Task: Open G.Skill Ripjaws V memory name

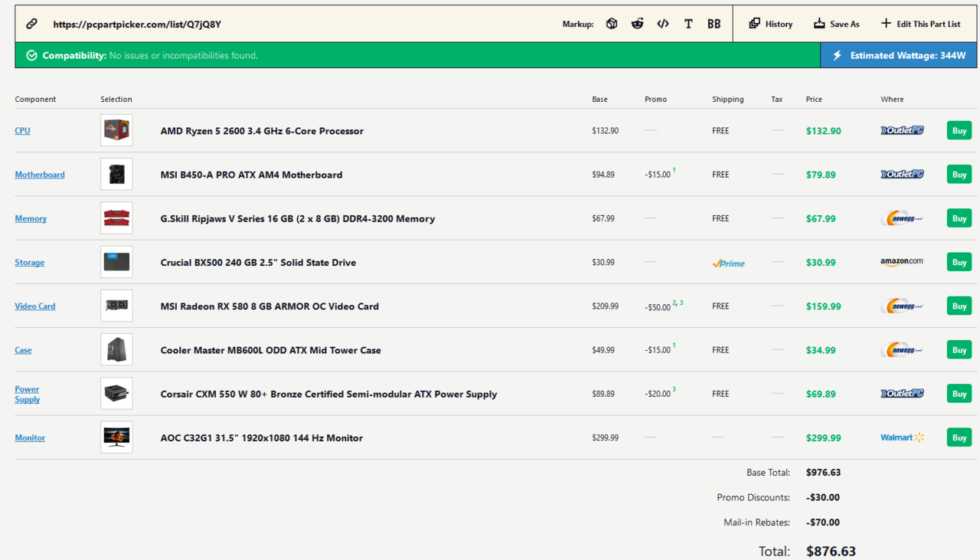Action: coord(298,218)
